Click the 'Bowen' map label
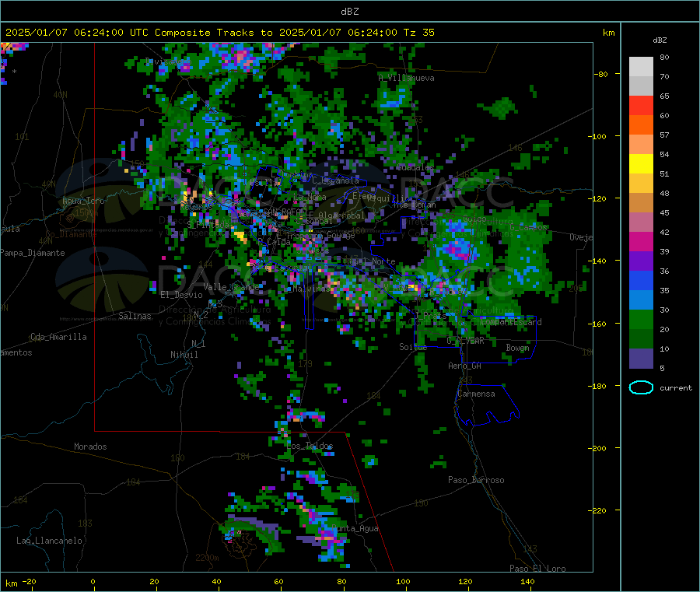 tap(517, 347)
